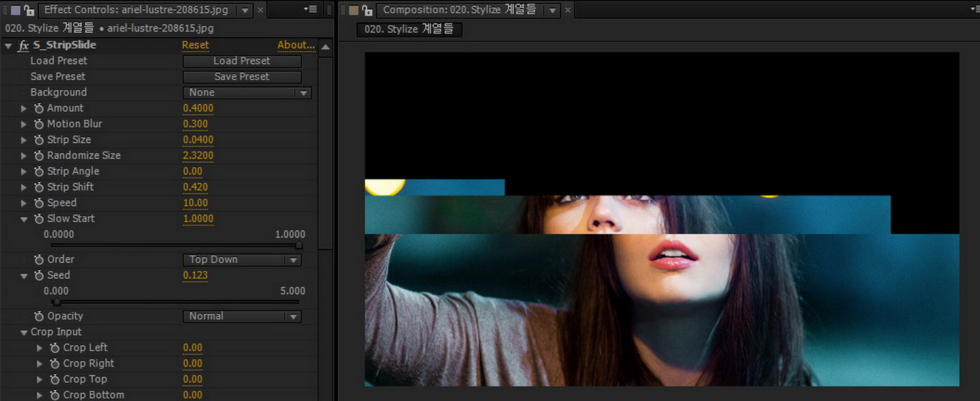Click the Seed slider handle
Screen dimensions: 980x401
57,302
